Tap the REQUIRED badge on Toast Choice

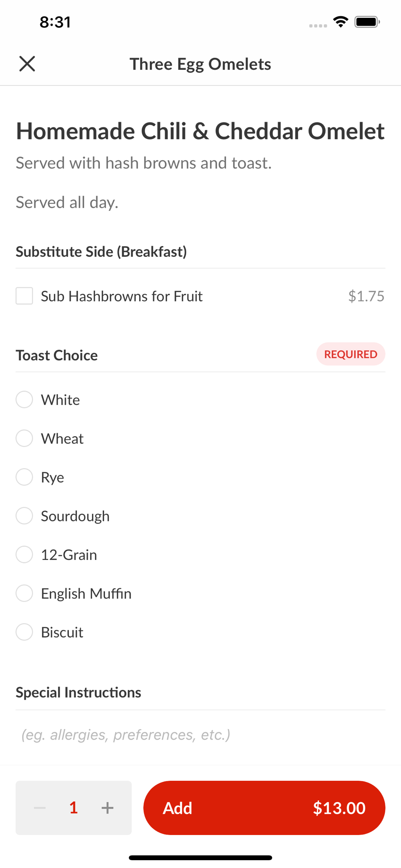tap(350, 354)
